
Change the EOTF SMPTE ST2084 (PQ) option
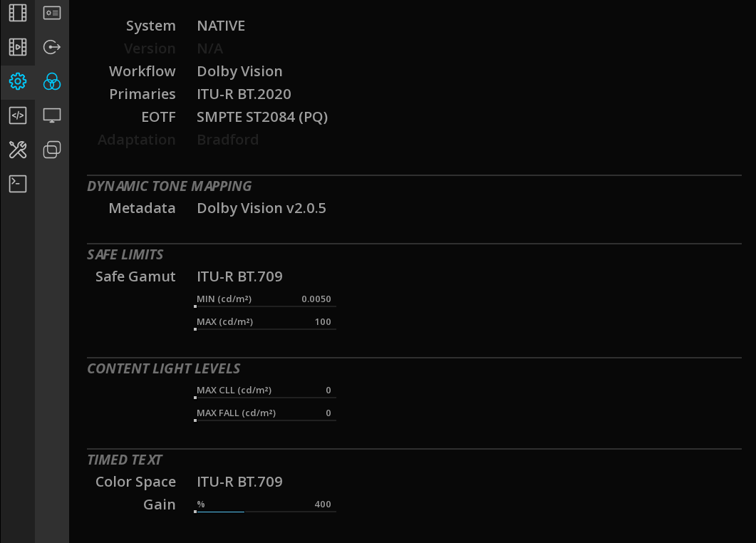(x=262, y=117)
